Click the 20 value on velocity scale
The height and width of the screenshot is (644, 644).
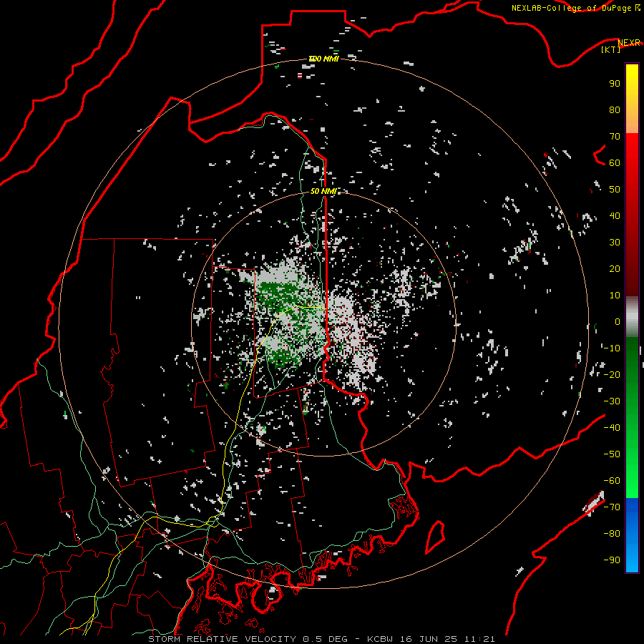615,268
